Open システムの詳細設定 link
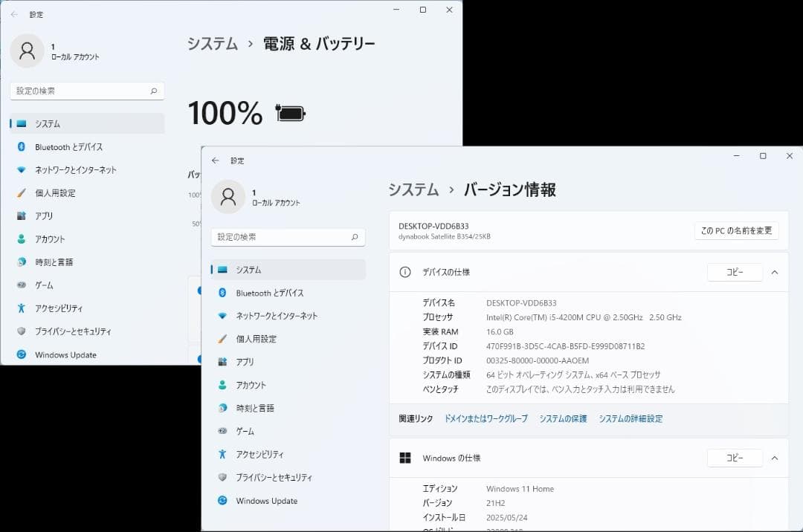Viewport: 803px width, 532px height. [x=631, y=418]
